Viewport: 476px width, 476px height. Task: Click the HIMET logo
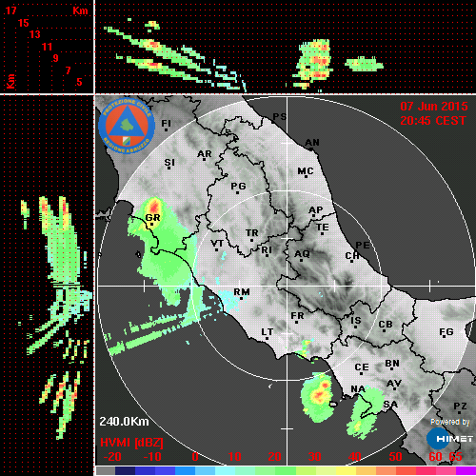(449, 439)
